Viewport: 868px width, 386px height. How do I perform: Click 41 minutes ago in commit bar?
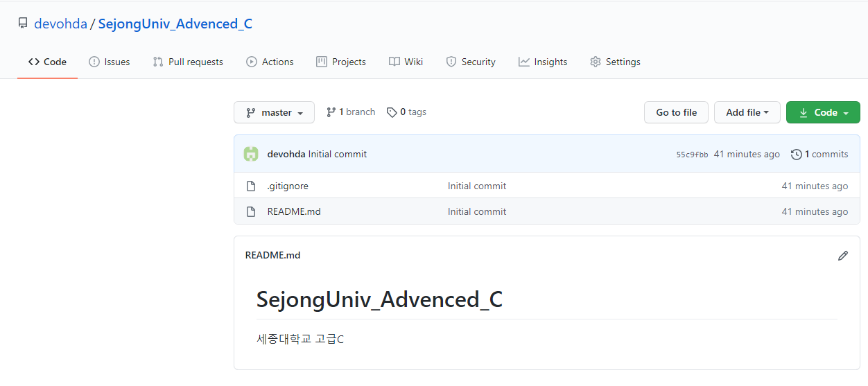[x=747, y=154]
